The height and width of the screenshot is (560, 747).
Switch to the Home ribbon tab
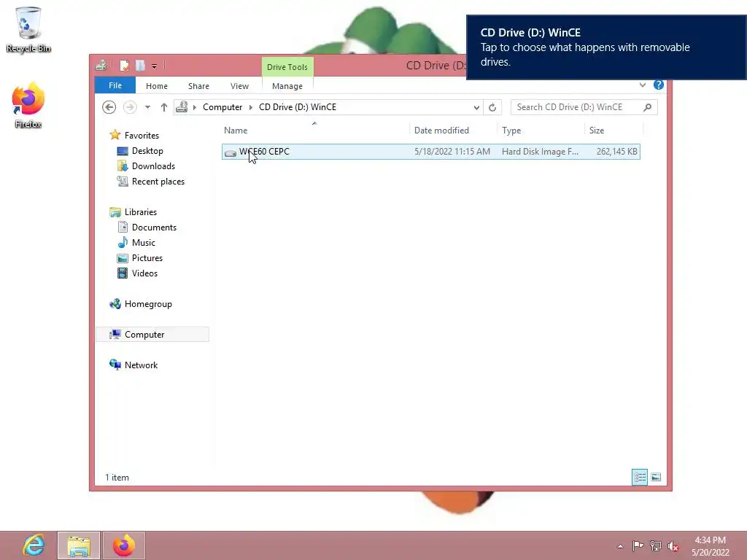[157, 86]
